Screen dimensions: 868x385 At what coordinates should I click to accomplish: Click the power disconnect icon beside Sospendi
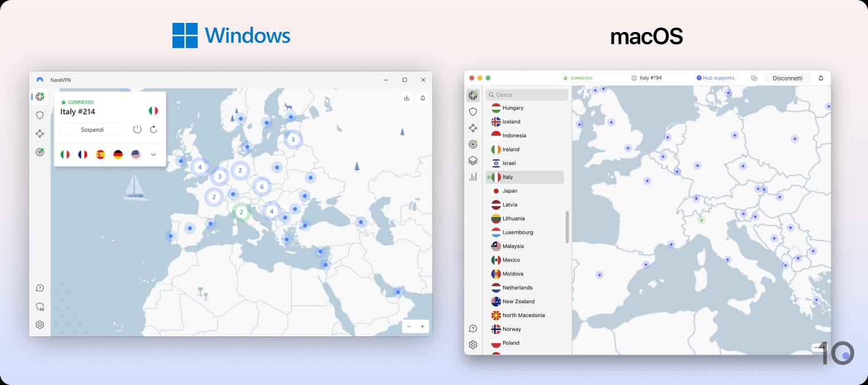(x=137, y=130)
